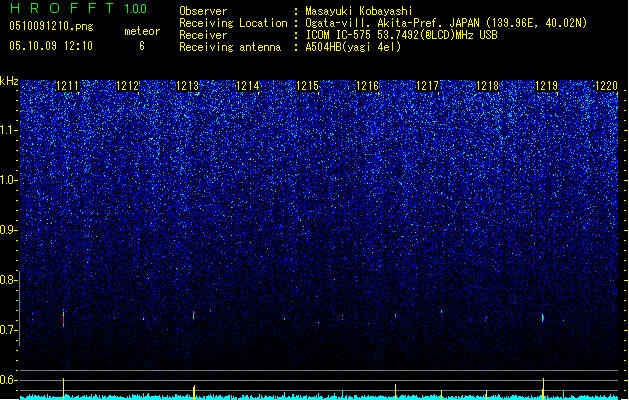Click the ICOM IC-575 receiver frequency text
629x400 pixels.
pyautogui.click(x=401, y=35)
